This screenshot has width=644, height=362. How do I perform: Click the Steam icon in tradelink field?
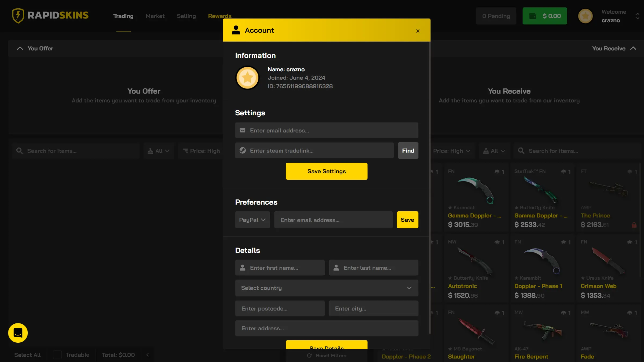(243, 150)
